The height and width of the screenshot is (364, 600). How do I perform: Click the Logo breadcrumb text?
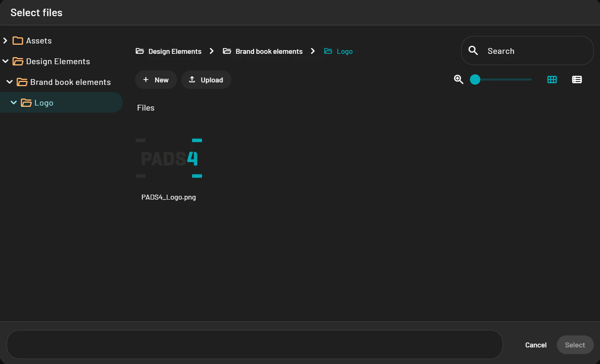click(345, 51)
